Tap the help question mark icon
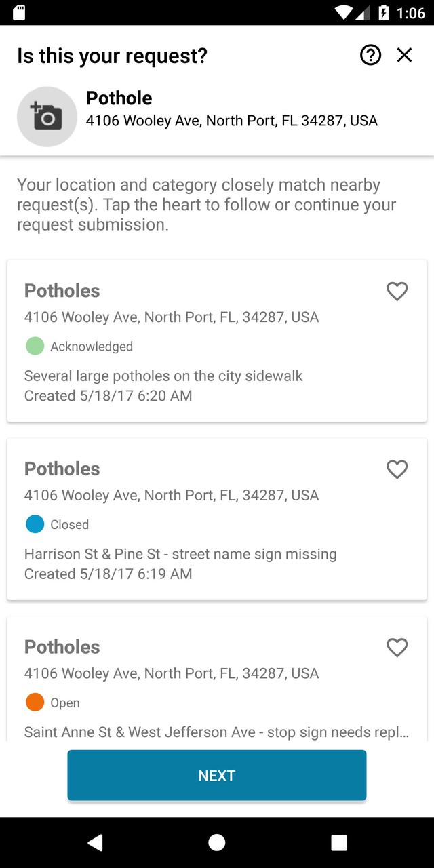This screenshot has width=434, height=868. pyautogui.click(x=371, y=55)
